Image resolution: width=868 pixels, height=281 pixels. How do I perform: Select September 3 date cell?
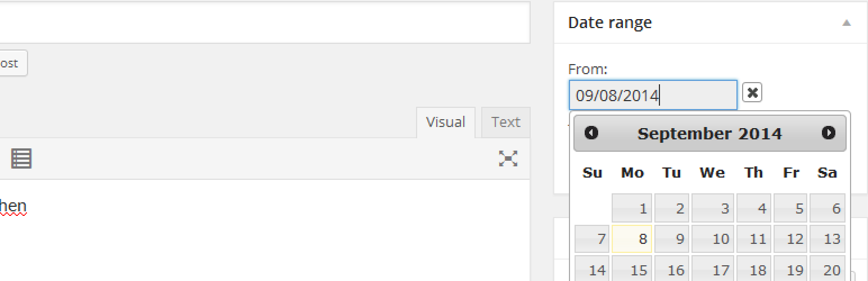[x=713, y=209]
